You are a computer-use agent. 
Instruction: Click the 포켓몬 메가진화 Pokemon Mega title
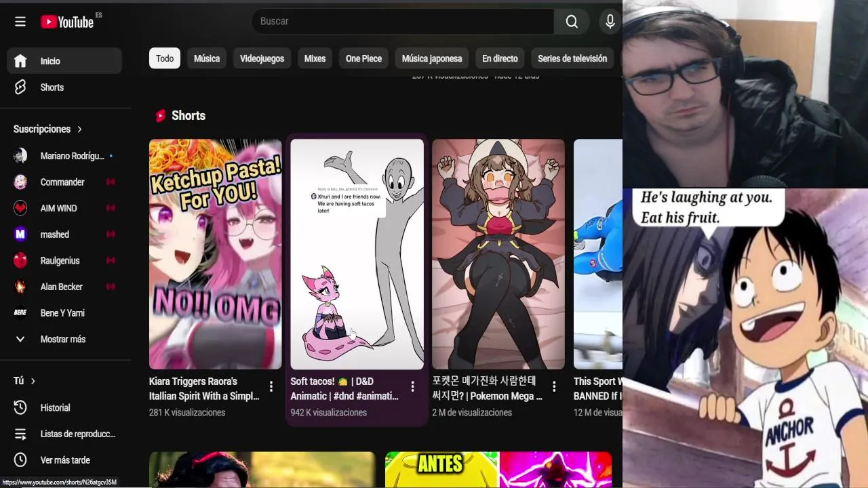click(x=487, y=389)
